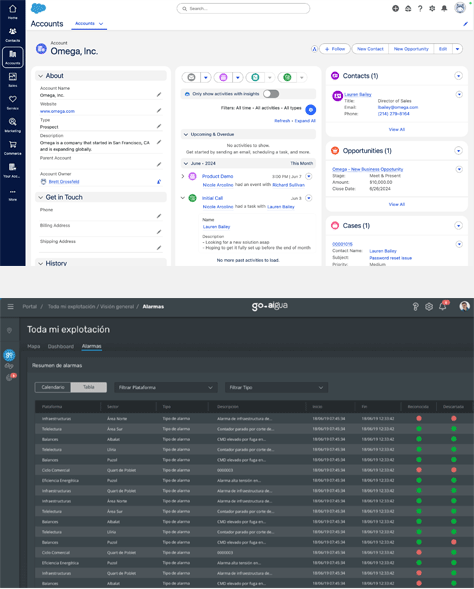This screenshot has height=589, width=474.
Task: Click the new task activity icon
Action: [x=287, y=77]
